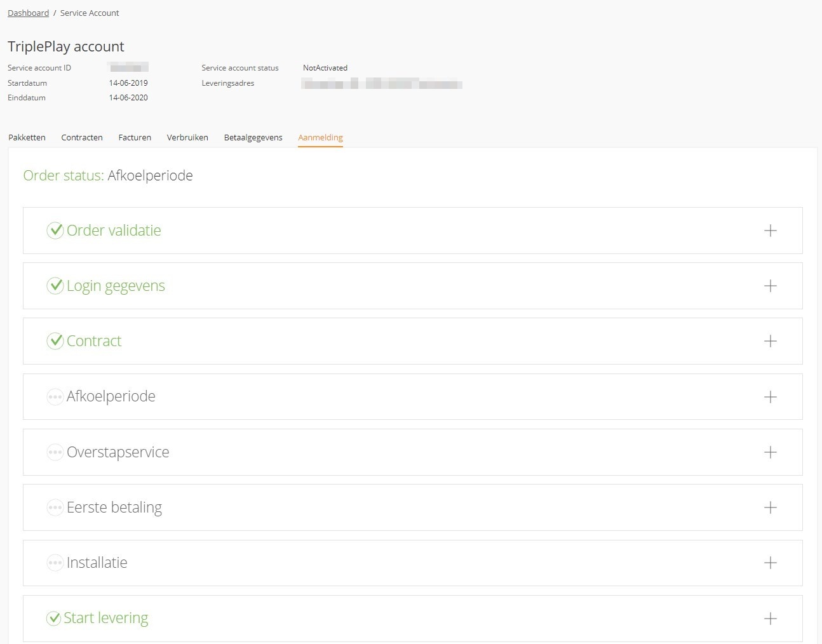The height and width of the screenshot is (644, 822).
Task: Click the pending dots icon beside Installatie
Action: (x=55, y=563)
